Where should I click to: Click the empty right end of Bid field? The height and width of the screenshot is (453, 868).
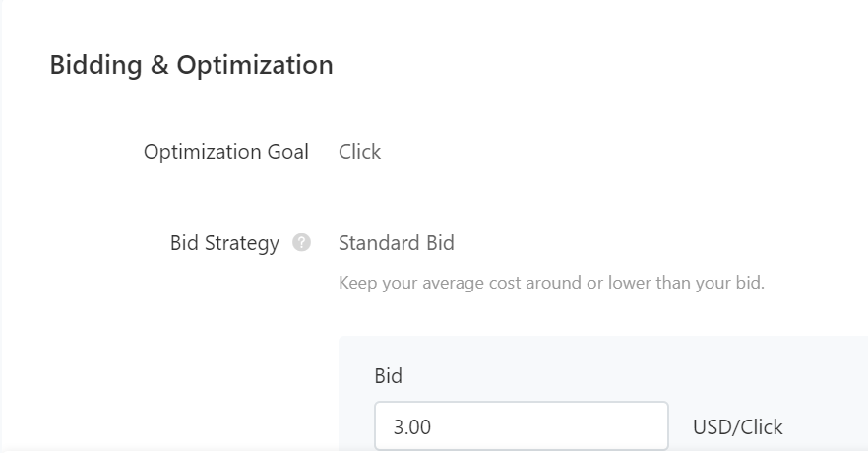pos(609,426)
